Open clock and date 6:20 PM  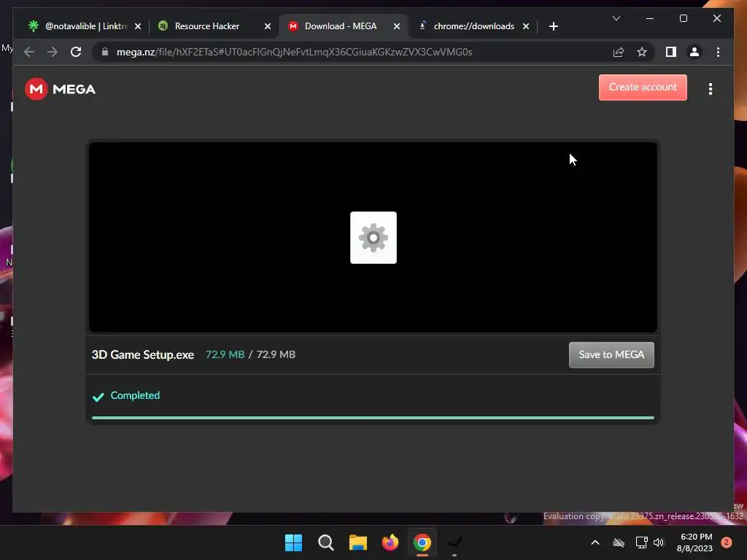694,542
